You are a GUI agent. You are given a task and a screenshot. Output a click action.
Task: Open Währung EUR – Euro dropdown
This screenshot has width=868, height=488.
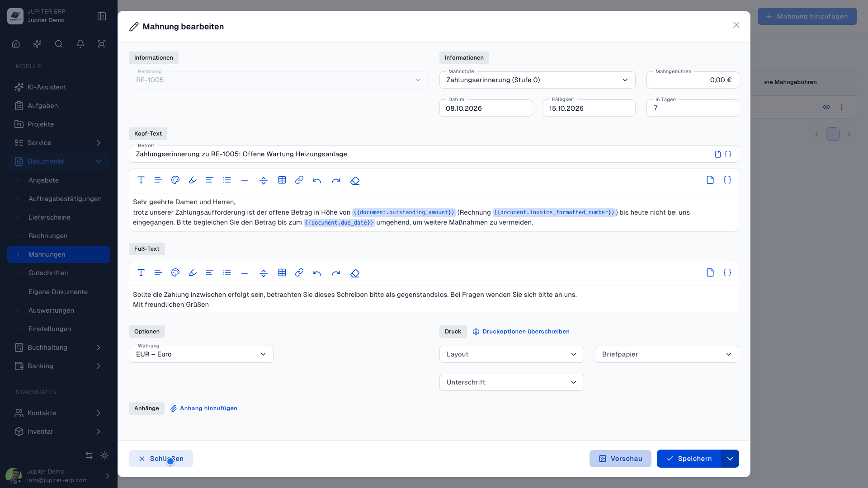201,354
